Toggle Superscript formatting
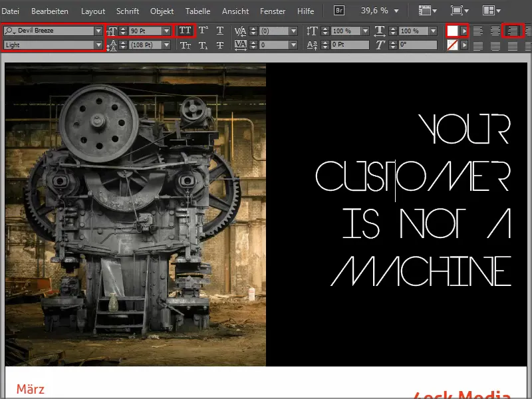The width and height of the screenshot is (532, 399). pyautogui.click(x=203, y=31)
